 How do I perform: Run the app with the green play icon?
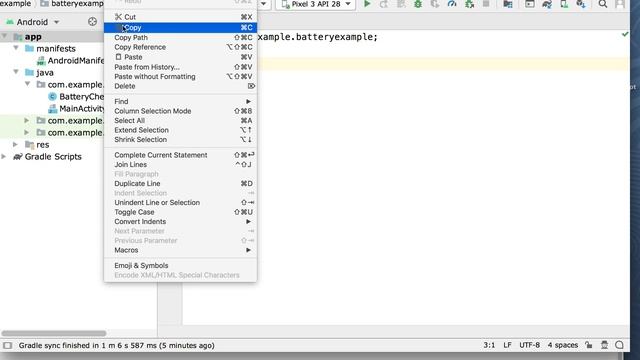point(367,4)
